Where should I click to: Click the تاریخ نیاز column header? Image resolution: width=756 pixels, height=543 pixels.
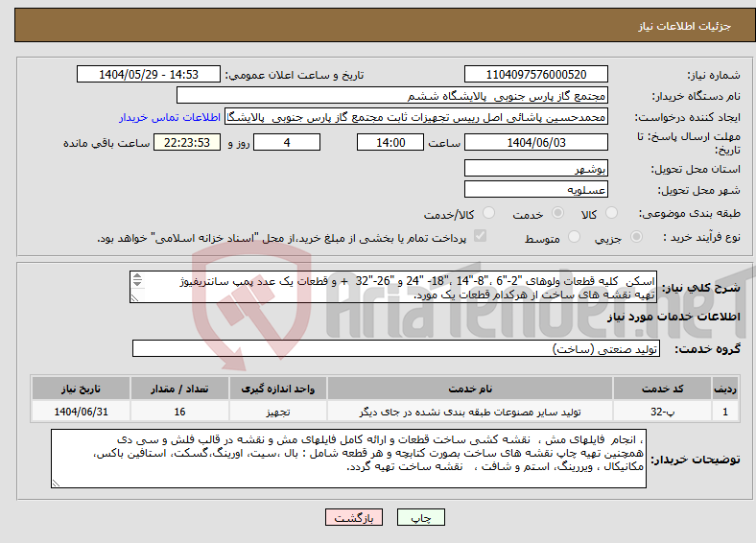point(81,389)
